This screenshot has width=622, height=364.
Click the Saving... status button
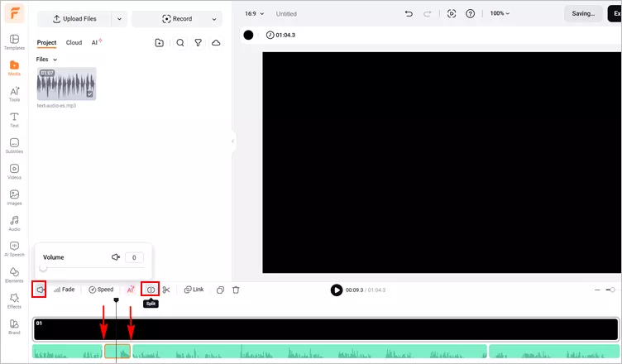tap(583, 13)
